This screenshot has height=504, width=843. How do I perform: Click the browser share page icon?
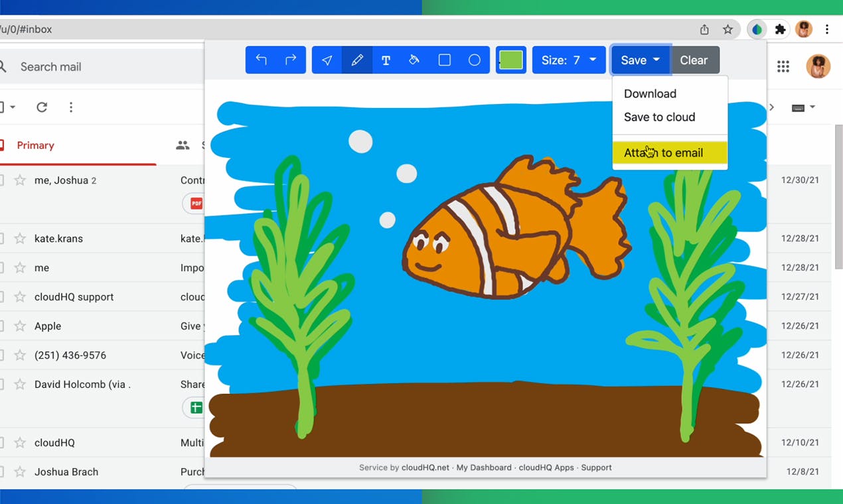704,29
